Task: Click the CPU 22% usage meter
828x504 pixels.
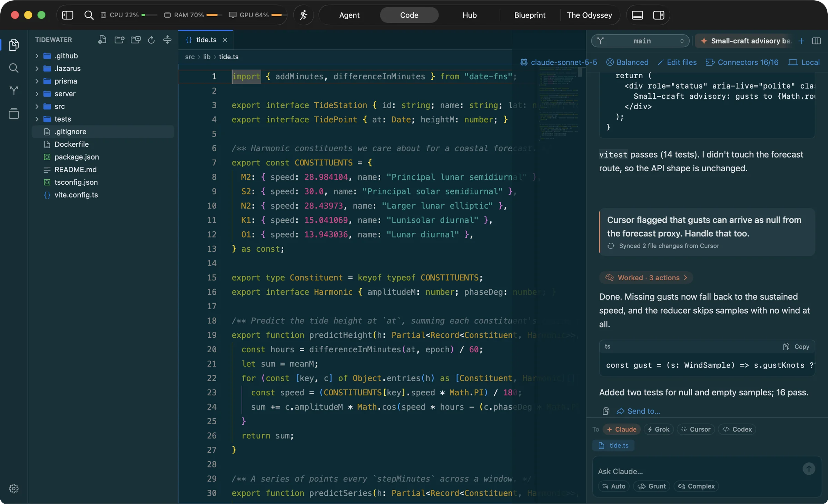Action: 128,15
